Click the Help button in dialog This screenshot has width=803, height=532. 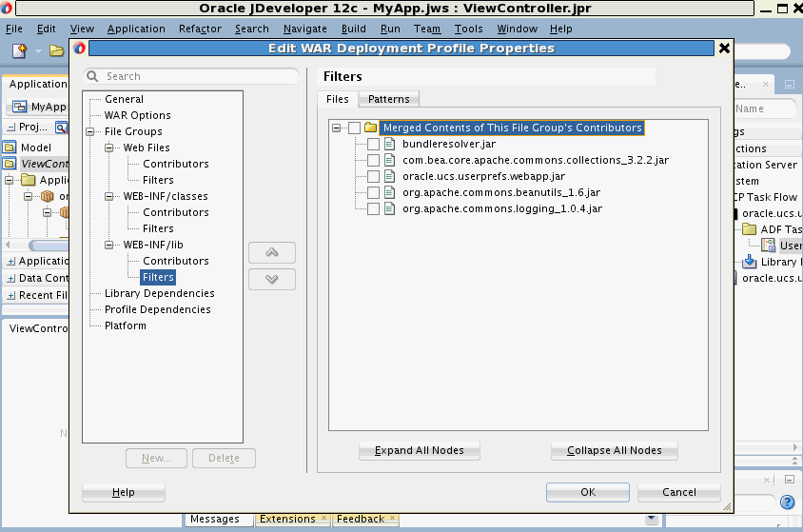[x=124, y=492]
